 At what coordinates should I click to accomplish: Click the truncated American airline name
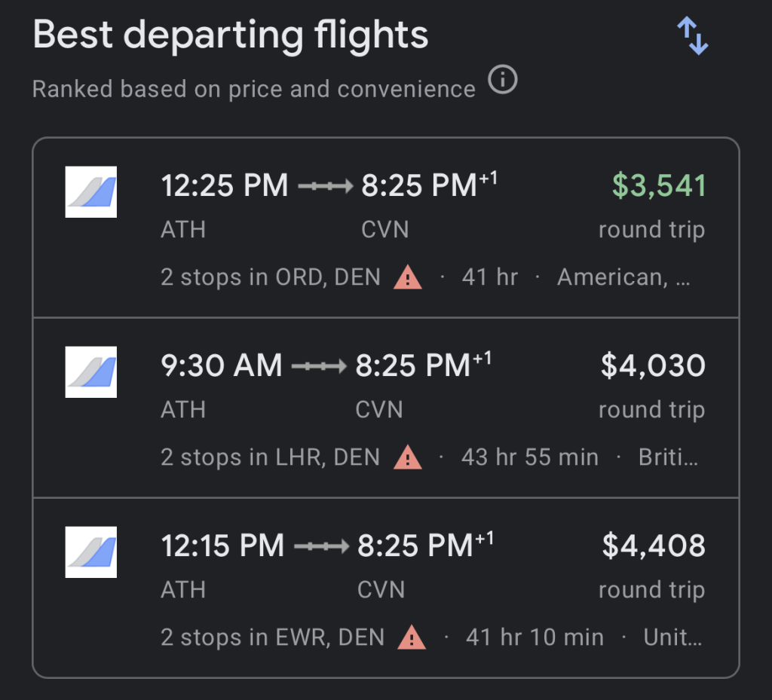623,277
